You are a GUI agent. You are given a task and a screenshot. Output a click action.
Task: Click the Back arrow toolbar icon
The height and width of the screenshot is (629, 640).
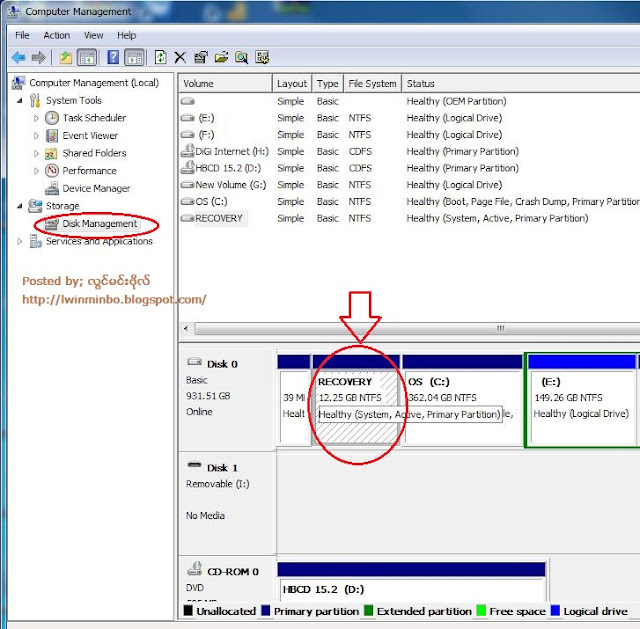[19, 58]
